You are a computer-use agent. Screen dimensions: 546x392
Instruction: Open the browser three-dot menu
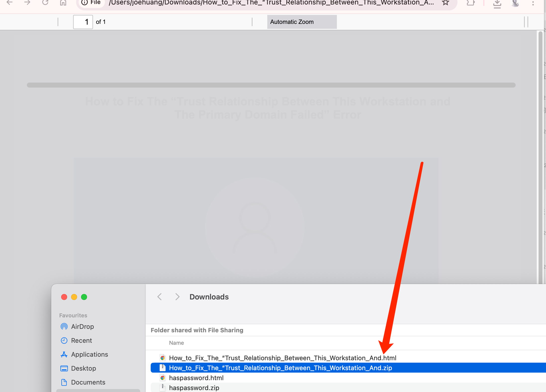tap(533, 3)
